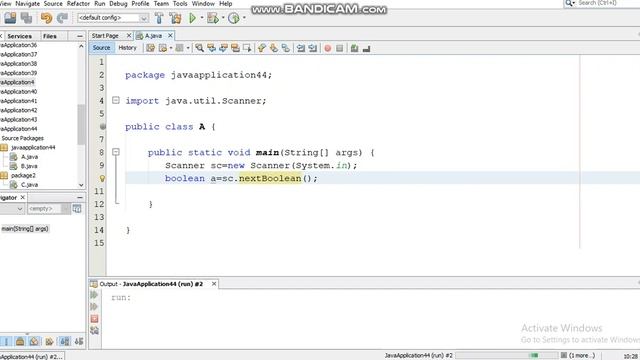This screenshot has height=360, width=640.
Task: Click the Output tab icon
Action: click(x=94, y=284)
